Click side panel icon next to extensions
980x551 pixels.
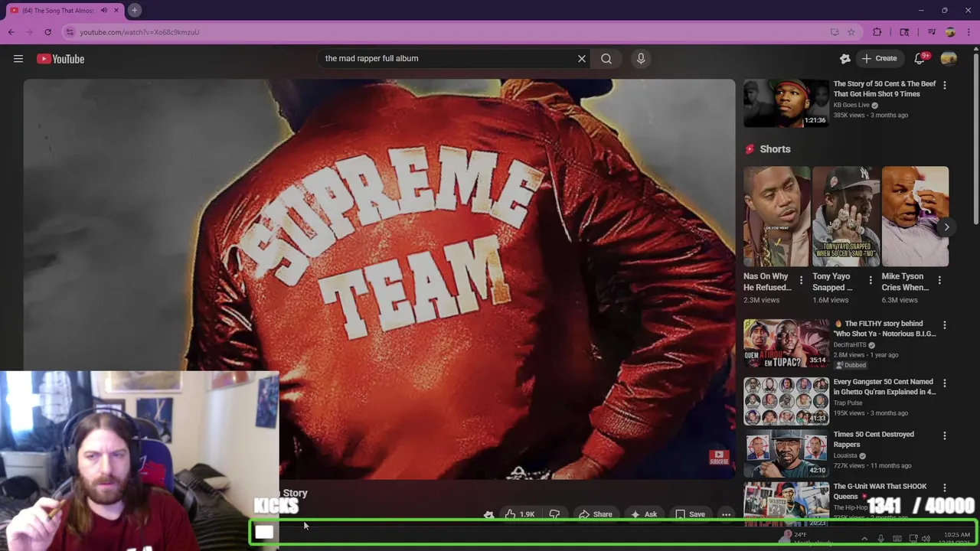[904, 32]
